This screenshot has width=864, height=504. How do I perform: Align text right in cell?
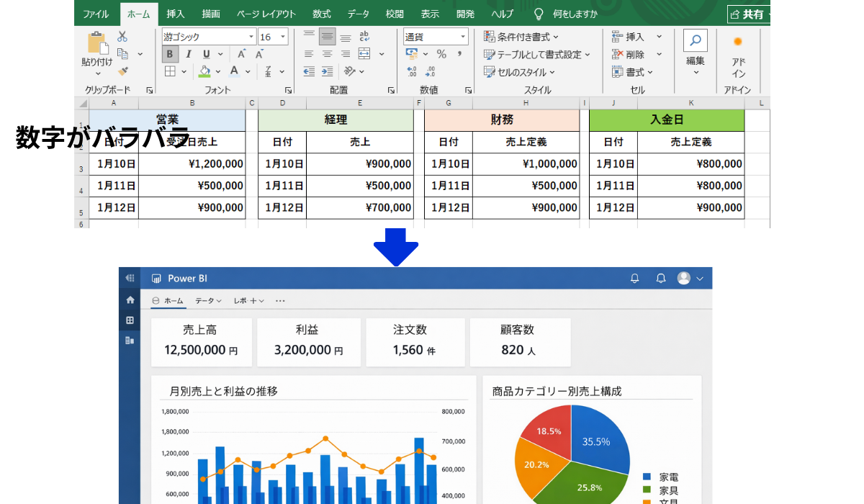click(x=346, y=54)
